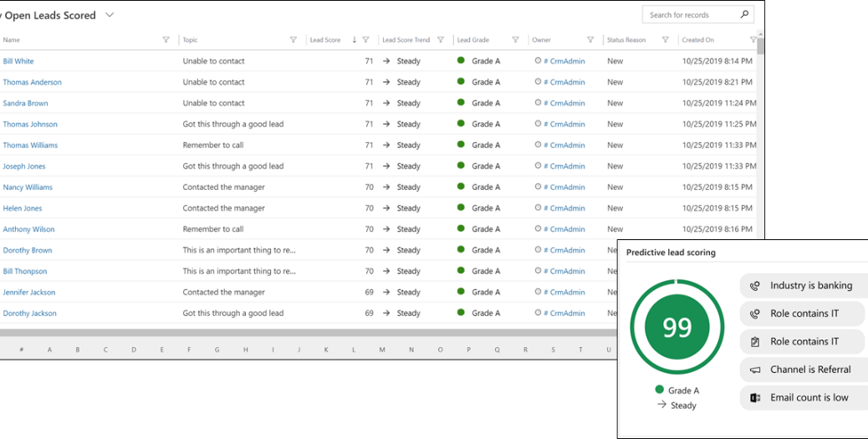Viewport: 868px width, 439px height.
Task: Sort by the Topic column header
Action: (190, 40)
